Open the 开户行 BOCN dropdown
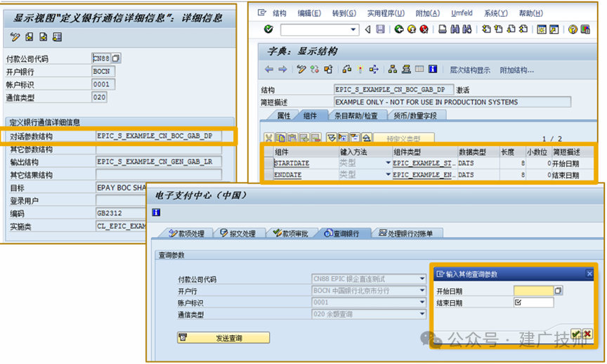 pos(422,290)
